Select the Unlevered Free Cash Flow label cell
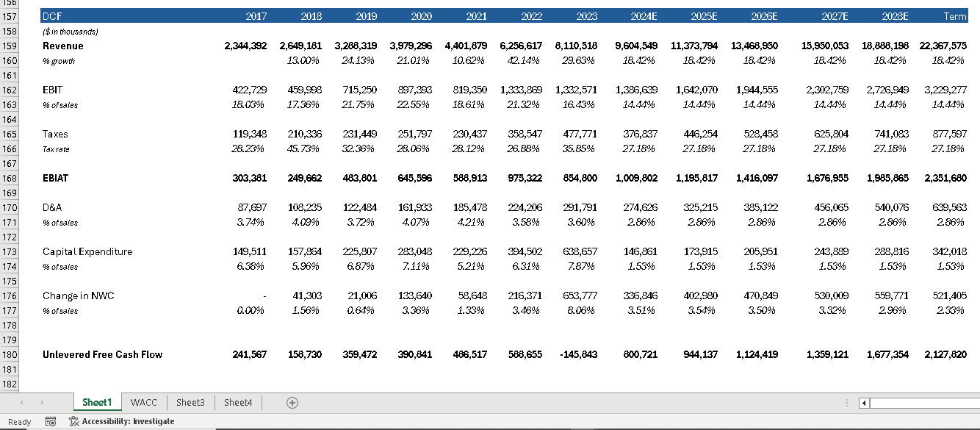The width and height of the screenshot is (980, 430). point(103,354)
